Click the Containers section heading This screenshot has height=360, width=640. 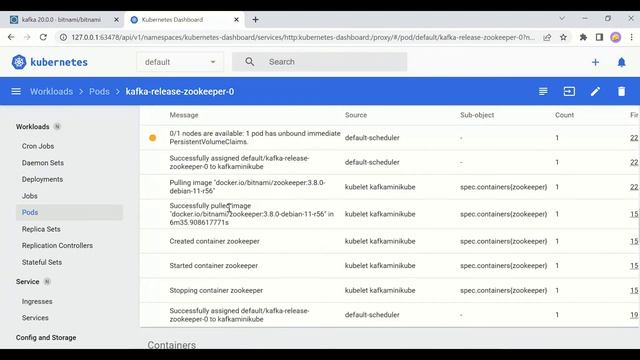pyautogui.click(x=171, y=345)
